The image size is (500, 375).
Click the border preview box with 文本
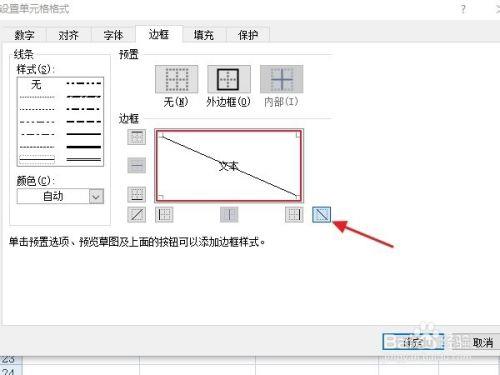pyautogui.click(x=229, y=166)
